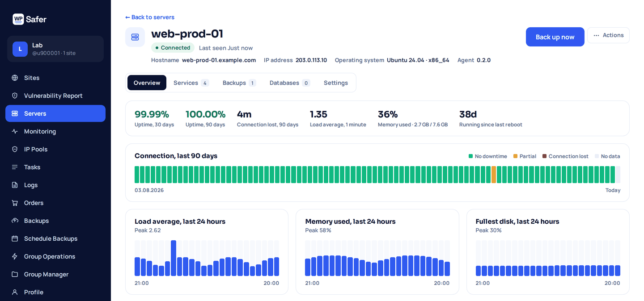Open IP Pools in the sidebar
The width and height of the screenshot is (644, 301).
click(55, 149)
